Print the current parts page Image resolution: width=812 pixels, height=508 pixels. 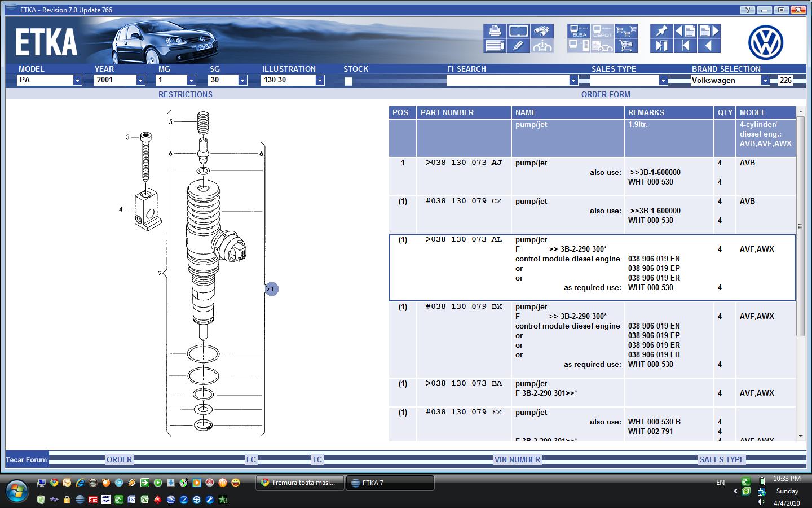495,31
